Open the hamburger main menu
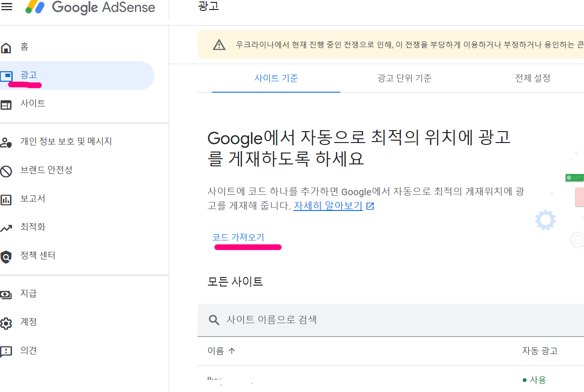 [7, 6]
